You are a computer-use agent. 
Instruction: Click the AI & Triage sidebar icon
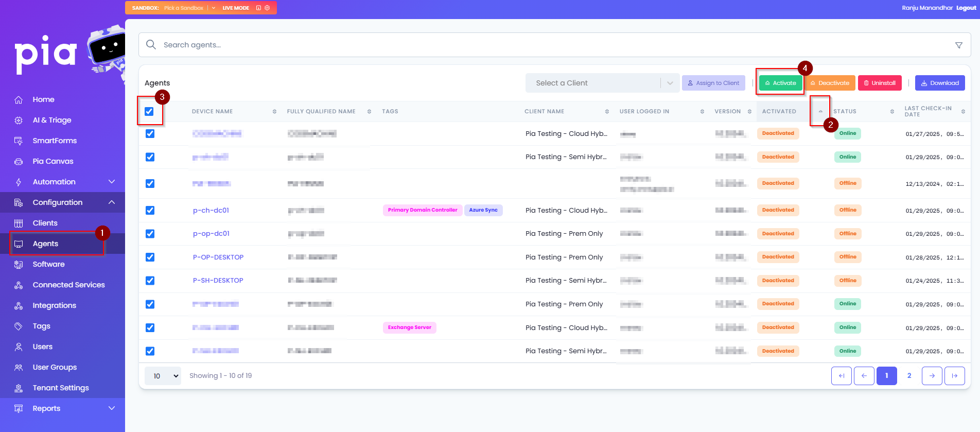[19, 120]
